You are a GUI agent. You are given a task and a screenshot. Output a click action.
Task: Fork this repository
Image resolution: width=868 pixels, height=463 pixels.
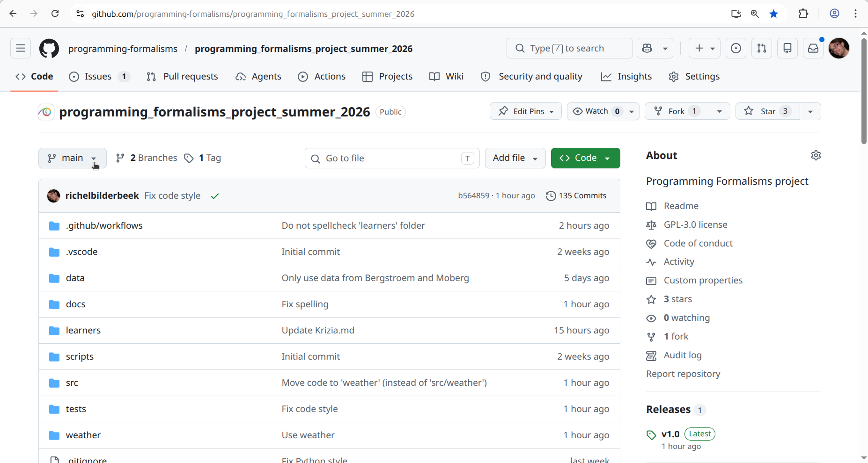point(677,111)
